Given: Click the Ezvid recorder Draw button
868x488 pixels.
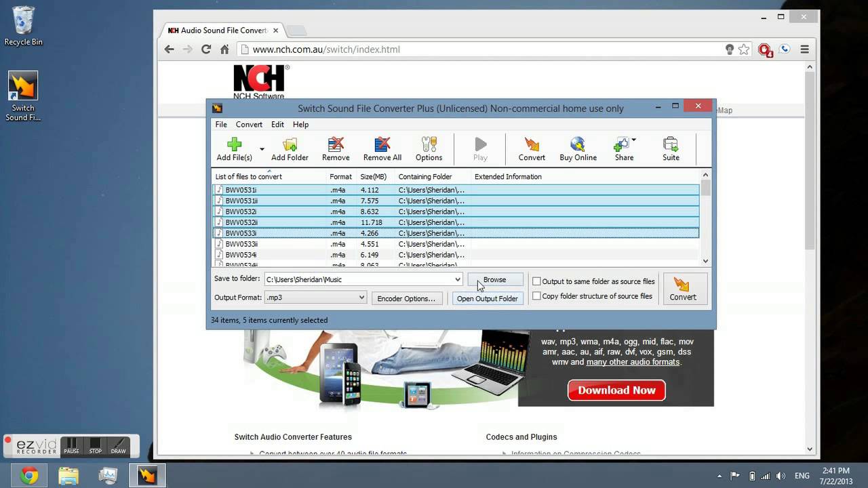Looking at the screenshot, I should [118, 446].
